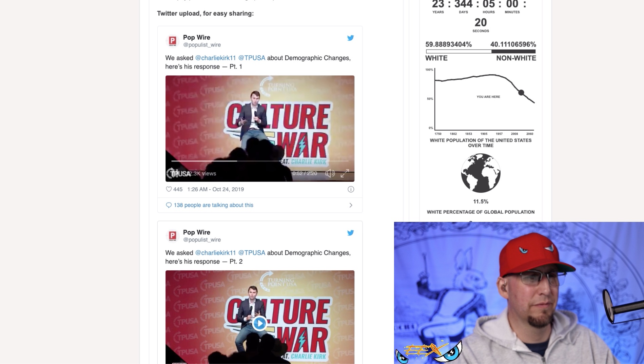Like the Pt. 1 tweet with heart icon
644x364 pixels.
169,189
